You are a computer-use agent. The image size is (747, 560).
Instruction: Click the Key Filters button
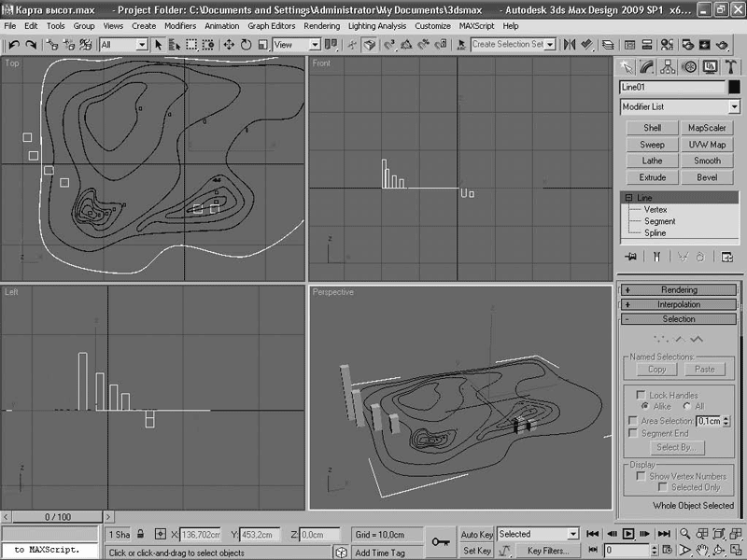pos(548,551)
